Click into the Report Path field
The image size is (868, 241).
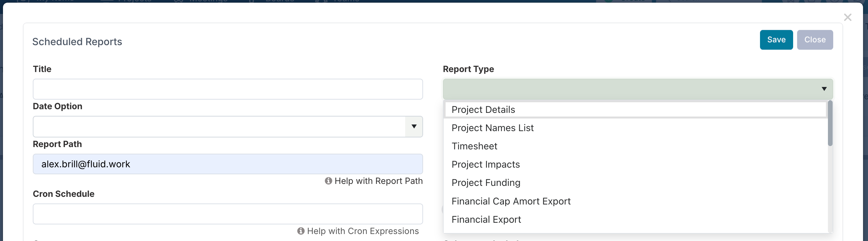(228, 164)
